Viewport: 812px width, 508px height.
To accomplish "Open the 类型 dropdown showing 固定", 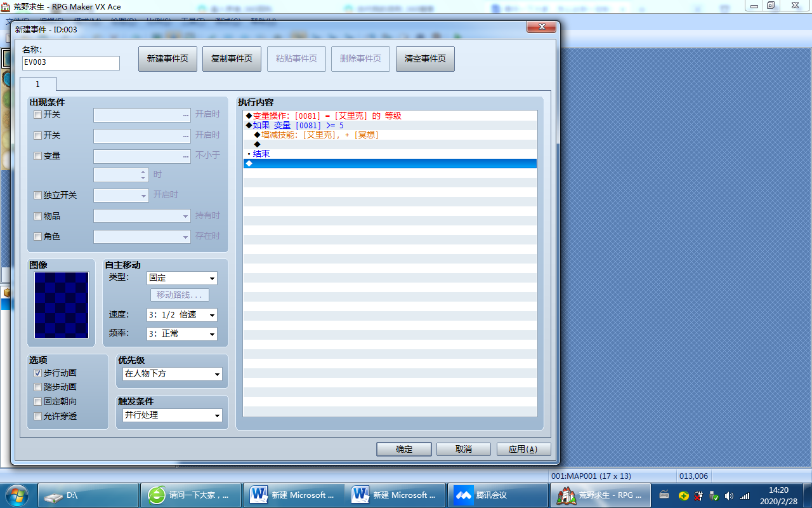I will click(182, 278).
